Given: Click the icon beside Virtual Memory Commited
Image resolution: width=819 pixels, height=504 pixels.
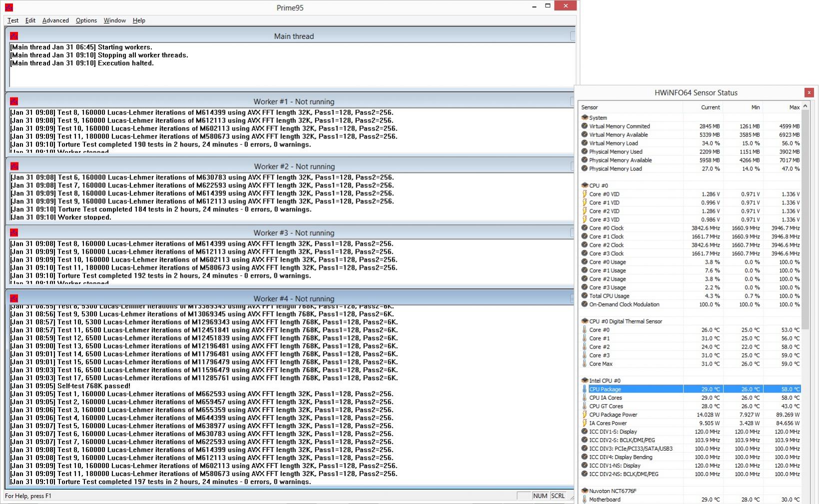Looking at the screenshot, I should 585,126.
